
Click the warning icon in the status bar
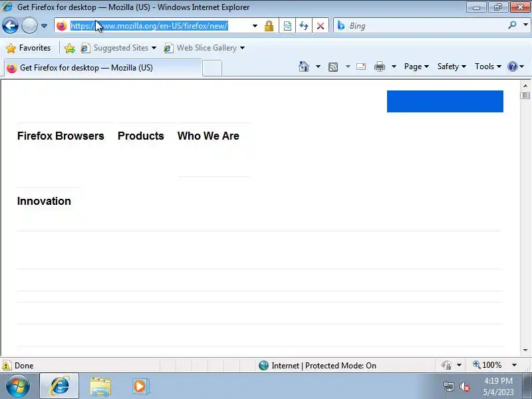(7, 365)
